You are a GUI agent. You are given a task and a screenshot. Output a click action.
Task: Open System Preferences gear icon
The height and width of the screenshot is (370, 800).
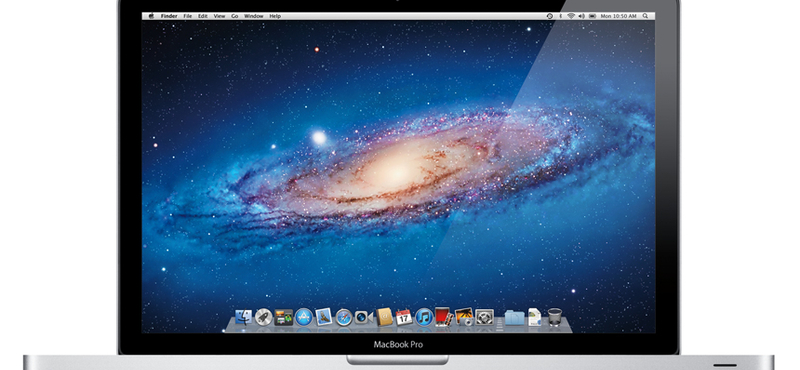tap(484, 317)
